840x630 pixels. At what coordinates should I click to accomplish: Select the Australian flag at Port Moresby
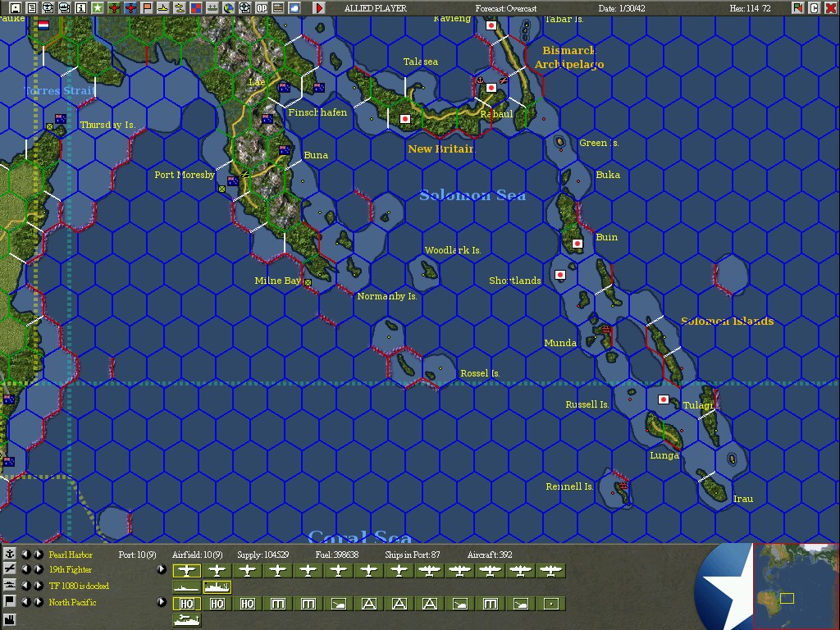tap(232, 181)
